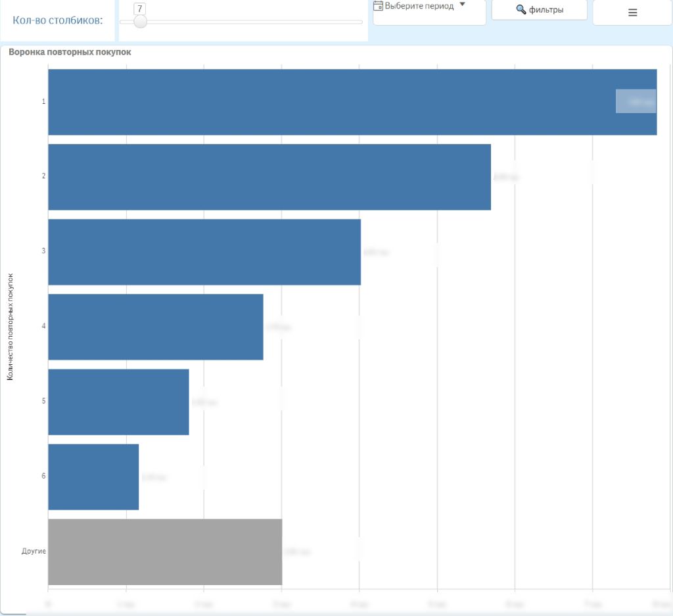Pick the blue bar for category 4

click(x=156, y=327)
